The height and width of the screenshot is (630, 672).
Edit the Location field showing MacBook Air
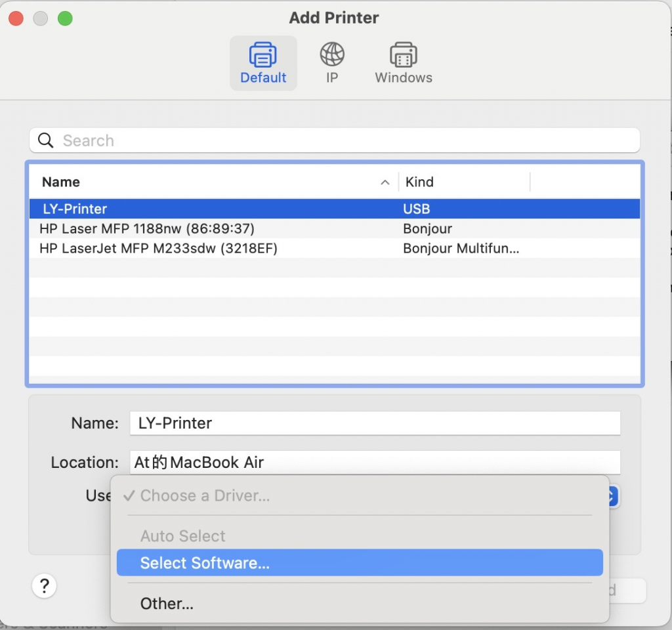coord(375,462)
